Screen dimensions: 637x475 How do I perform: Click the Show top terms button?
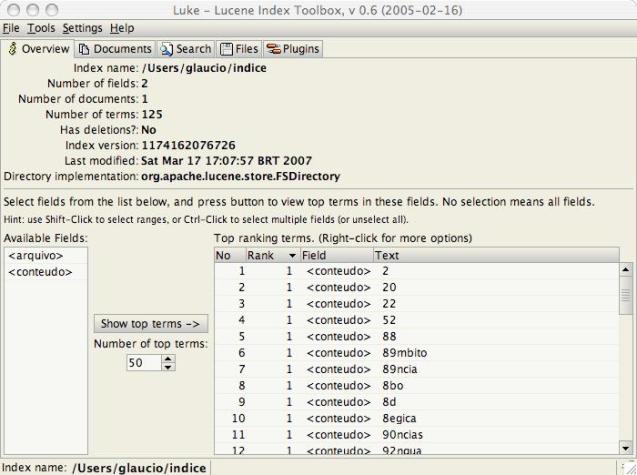pyautogui.click(x=150, y=324)
